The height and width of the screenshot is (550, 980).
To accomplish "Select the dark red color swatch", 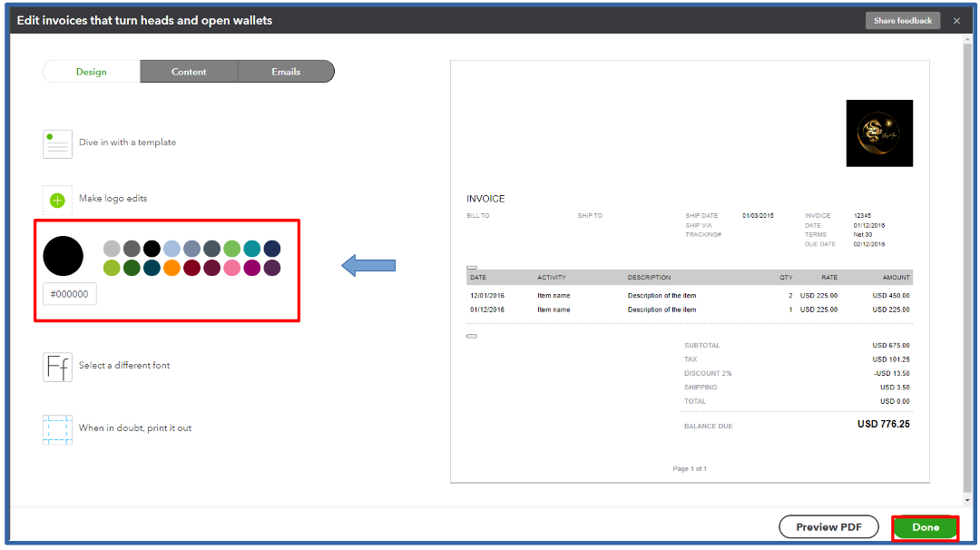I will click(x=191, y=268).
